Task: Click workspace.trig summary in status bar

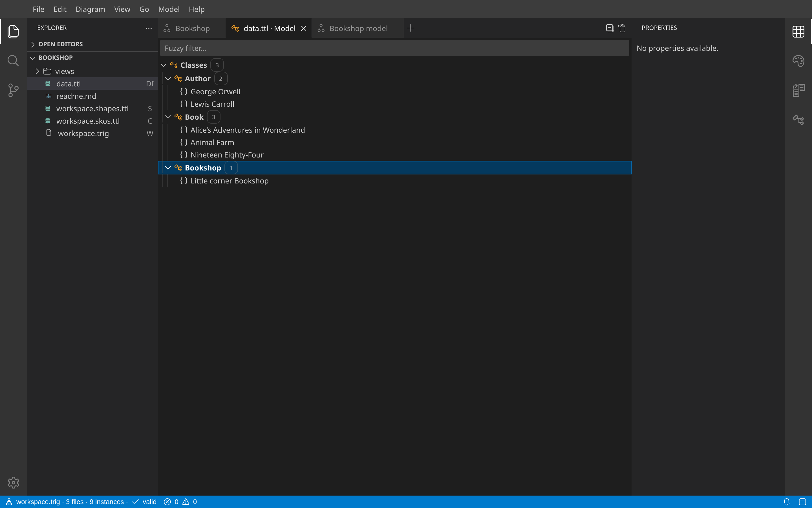Action: point(70,502)
